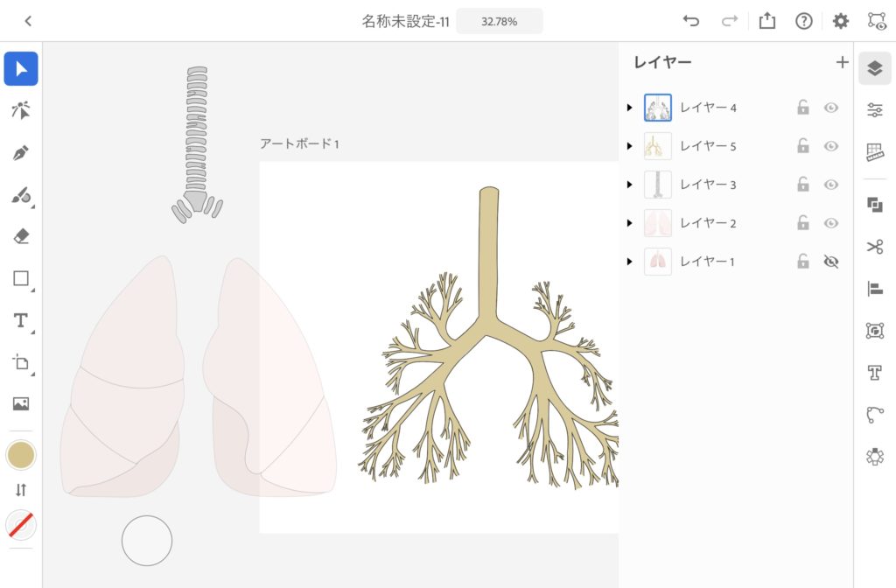
Task: Open the Object transform panel
Action: [875, 330]
